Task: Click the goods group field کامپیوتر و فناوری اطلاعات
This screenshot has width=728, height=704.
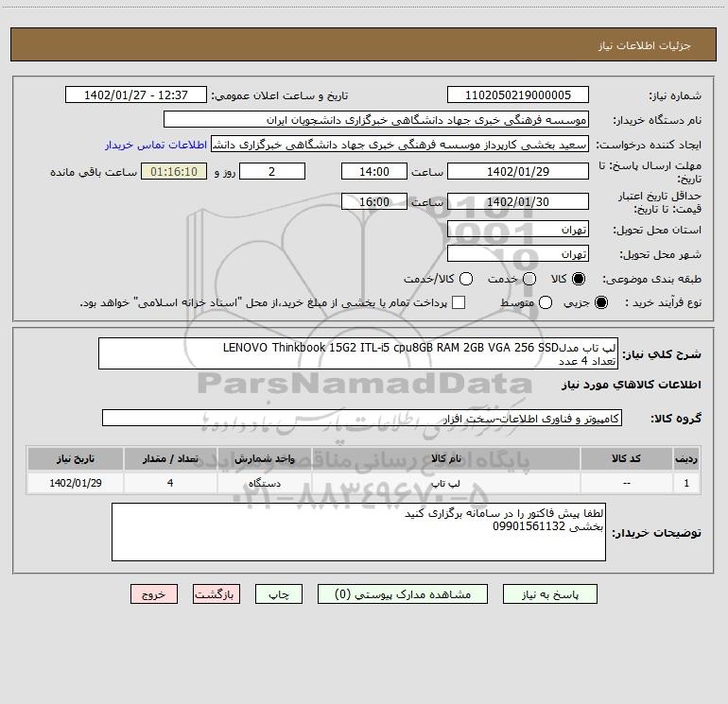Action: coord(362,418)
